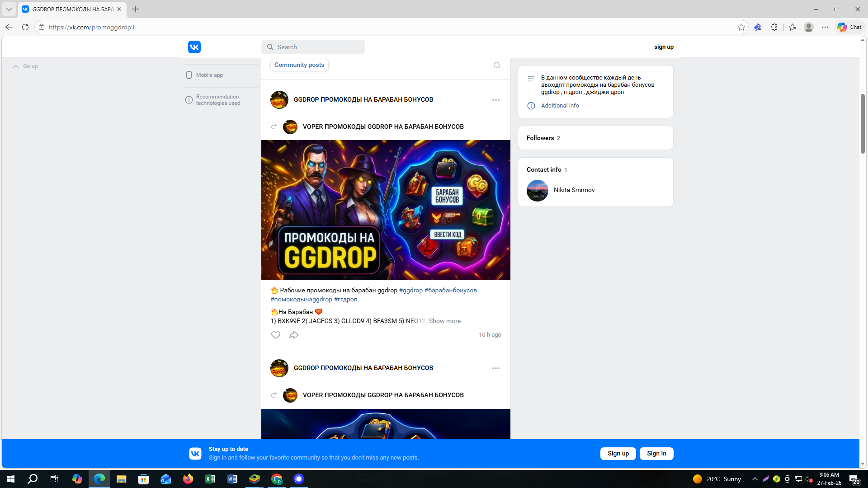Click Sign in button in banner
Screen dimensions: 868x488
pyautogui.click(x=656, y=454)
